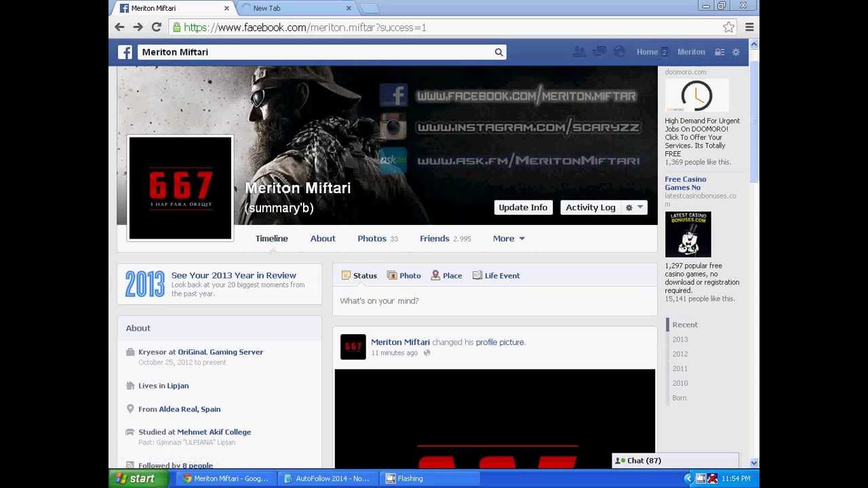Click the 11 minutes ago timestamp
This screenshot has height=488, width=868.
pos(394,353)
